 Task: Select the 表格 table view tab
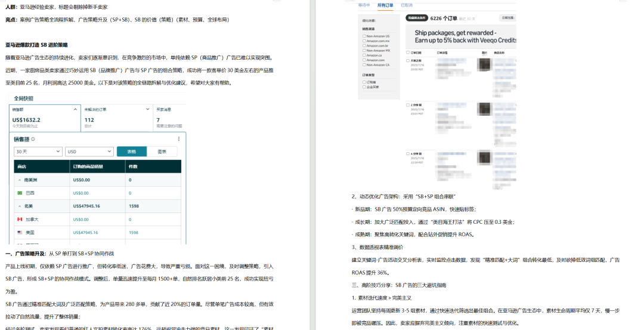click(131, 152)
